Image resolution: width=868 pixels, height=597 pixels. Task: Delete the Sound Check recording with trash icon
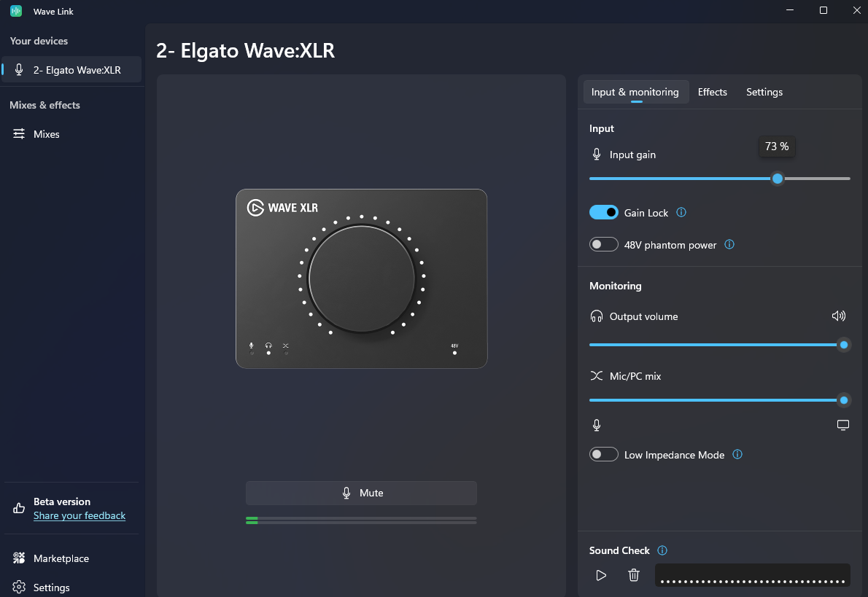pyautogui.click(x=634, y=575)
